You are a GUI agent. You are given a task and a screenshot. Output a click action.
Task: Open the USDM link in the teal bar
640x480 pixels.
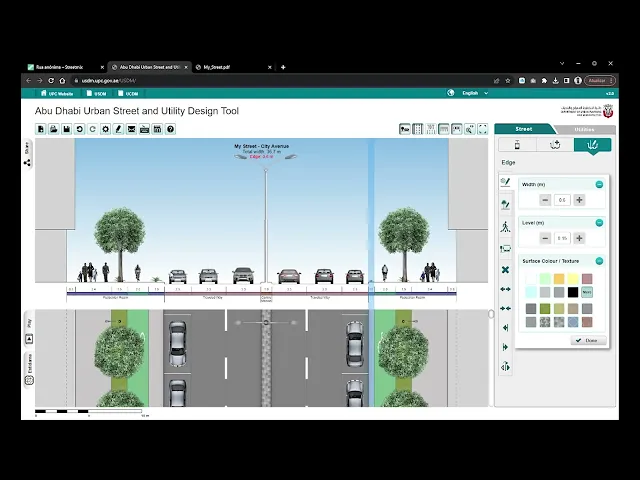[x=97, y=93]
